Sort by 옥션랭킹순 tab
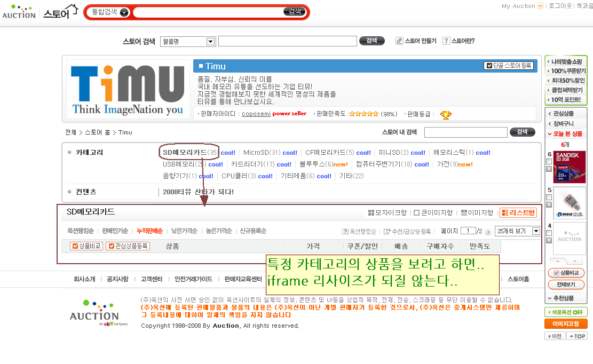The width and height of the screenshot is (593, 364). tap(81, 231)
